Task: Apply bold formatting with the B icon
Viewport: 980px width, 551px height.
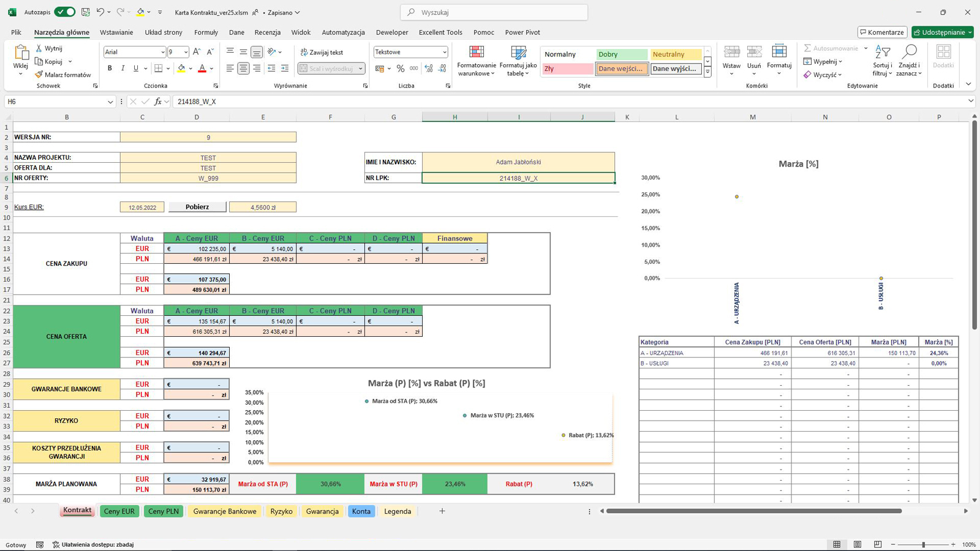Action: click(x=110, y=69)
